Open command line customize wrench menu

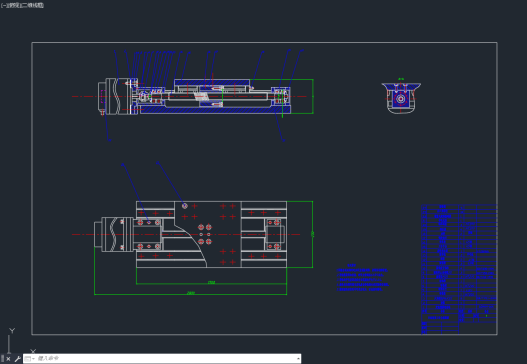[17, 359]
